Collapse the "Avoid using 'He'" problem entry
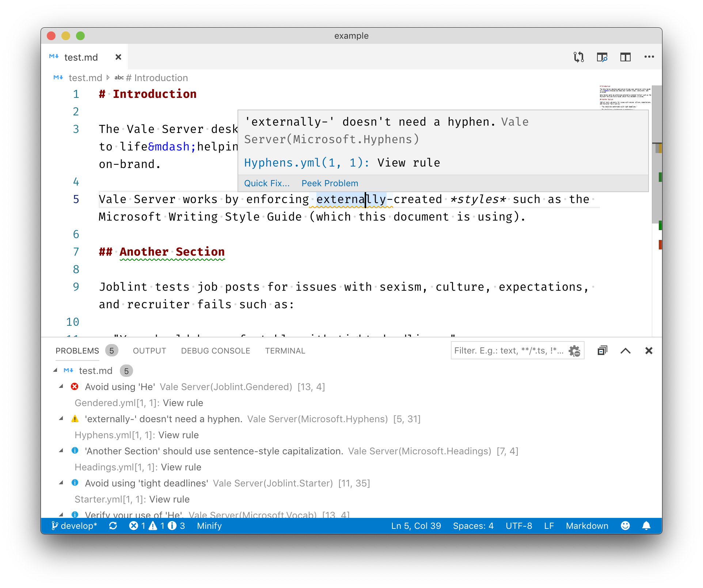The width and height of the screenshot is (703, 588). [x=61, y=387]
